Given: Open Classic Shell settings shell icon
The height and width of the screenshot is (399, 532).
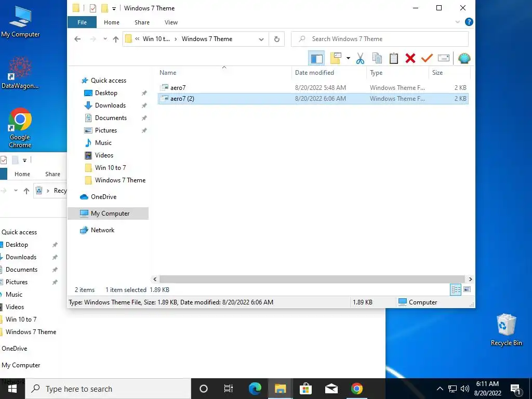Looking at the screenshot, I should click(x=464, y=58).
